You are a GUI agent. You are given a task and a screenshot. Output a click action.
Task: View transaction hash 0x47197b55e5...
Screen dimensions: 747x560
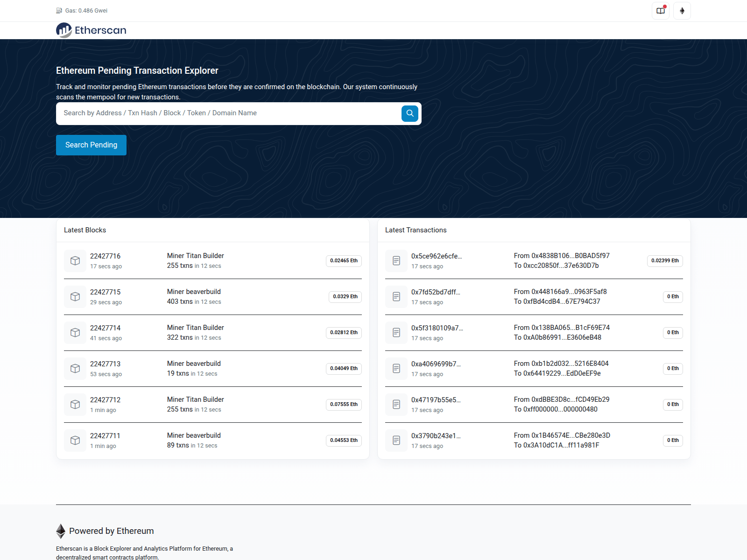point(435,399)
